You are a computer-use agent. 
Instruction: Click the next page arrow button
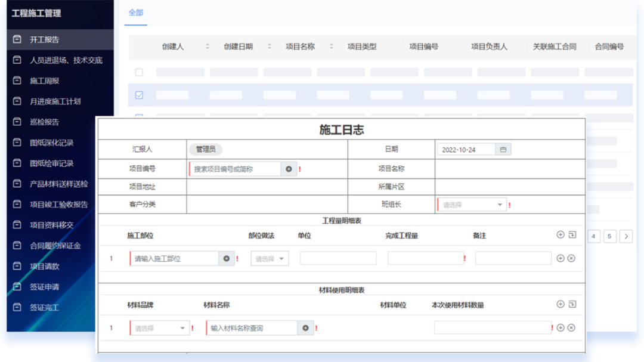pos(626,236)
